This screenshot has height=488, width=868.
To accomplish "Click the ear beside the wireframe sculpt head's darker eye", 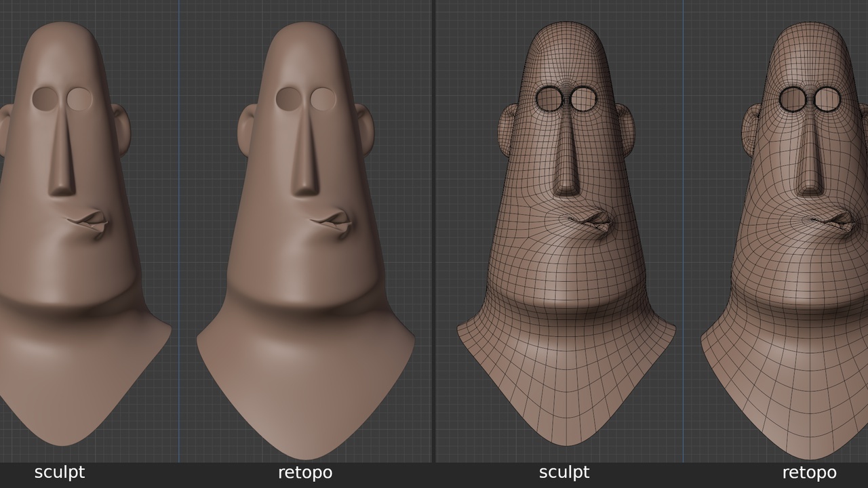I will coord(508,129).
